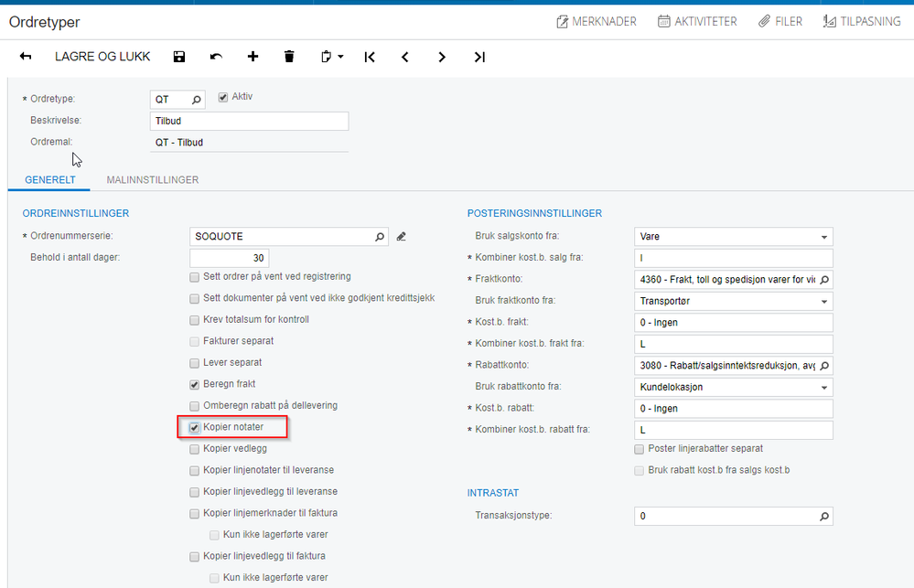Click the undo arrow icon
914x588 pixels.
click(216, 57)
